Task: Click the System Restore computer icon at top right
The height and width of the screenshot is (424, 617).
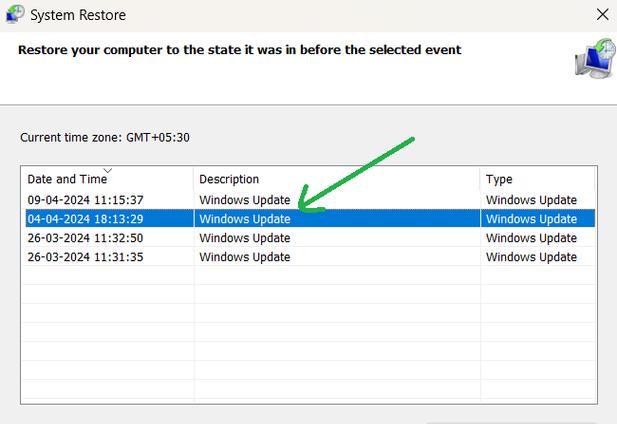Action: (595, 58)
